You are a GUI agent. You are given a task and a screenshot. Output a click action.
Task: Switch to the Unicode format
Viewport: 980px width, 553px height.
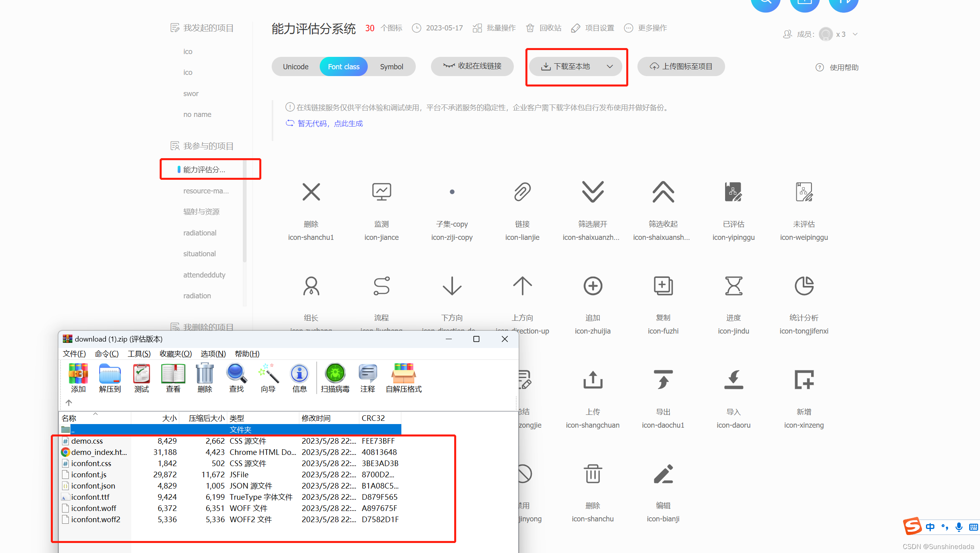296,66
